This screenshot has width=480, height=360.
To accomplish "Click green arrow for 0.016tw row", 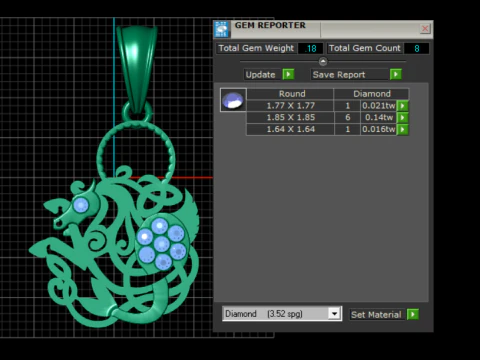I will pos(403,129).
